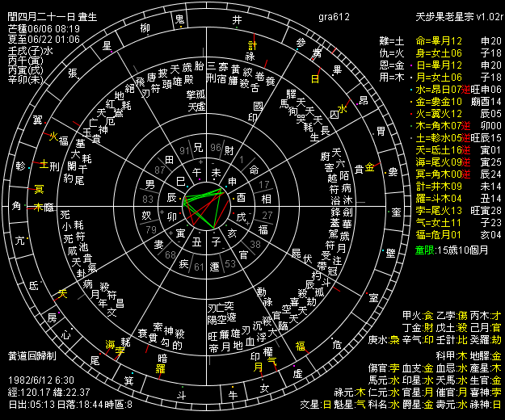The width and height of the screenshot is (505, 420).
Task: Select the month pillar '丙午(寅)'
Action: (x=25, y=61)
